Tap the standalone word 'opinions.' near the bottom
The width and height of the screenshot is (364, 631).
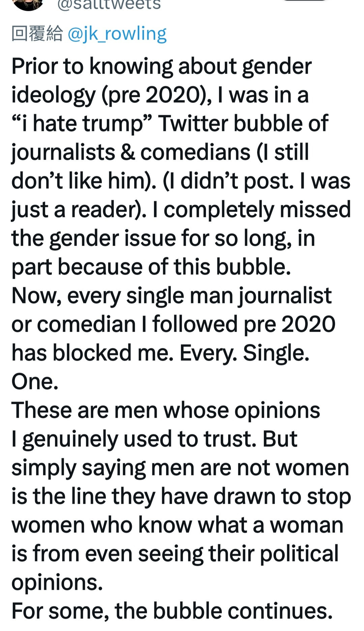pyautogui.click(x=57, y=583)
